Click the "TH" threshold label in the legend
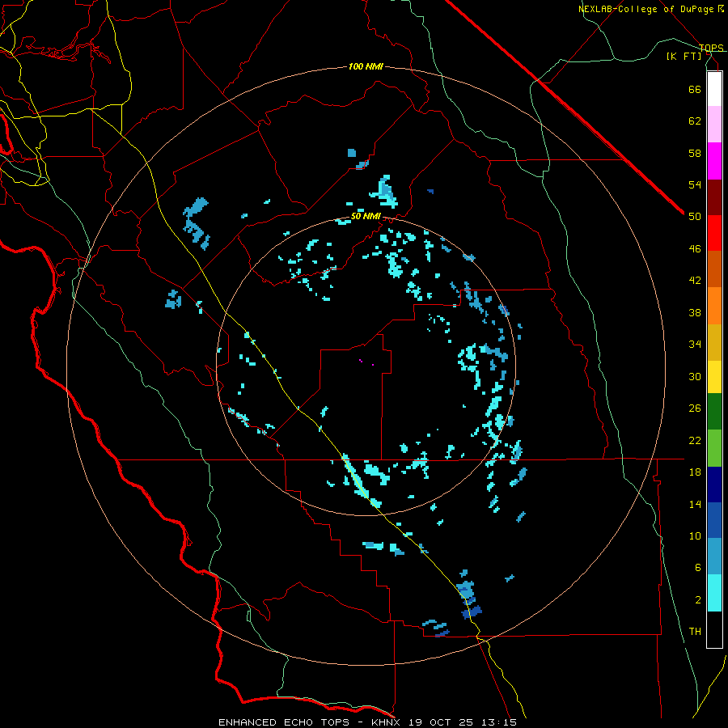Screen dimensions: 728x728 click(695, 632)
